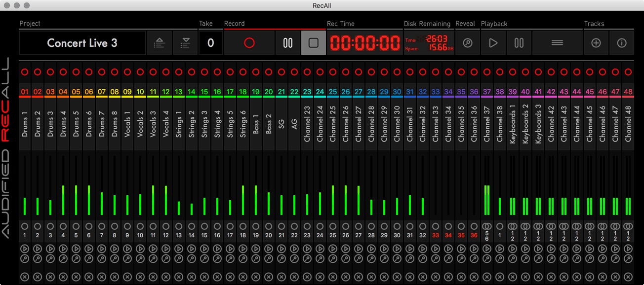The height and width of the screenshot is (285, 644).
Task: Remove the AG track
Action: [294, 276]
